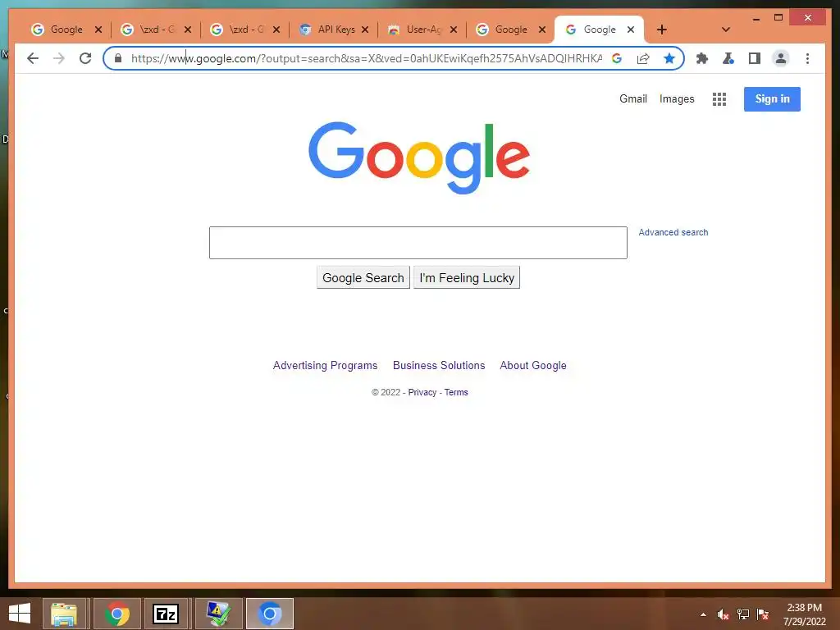Open the Gmail link
Viewport: 840px width, 630px height.
[633, 98]
